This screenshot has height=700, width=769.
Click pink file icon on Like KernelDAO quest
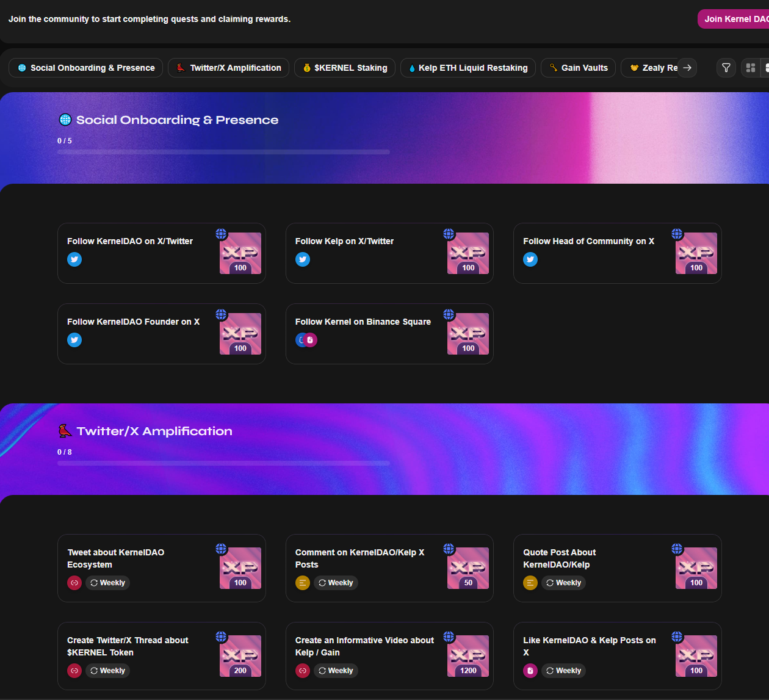coord(530,671)
